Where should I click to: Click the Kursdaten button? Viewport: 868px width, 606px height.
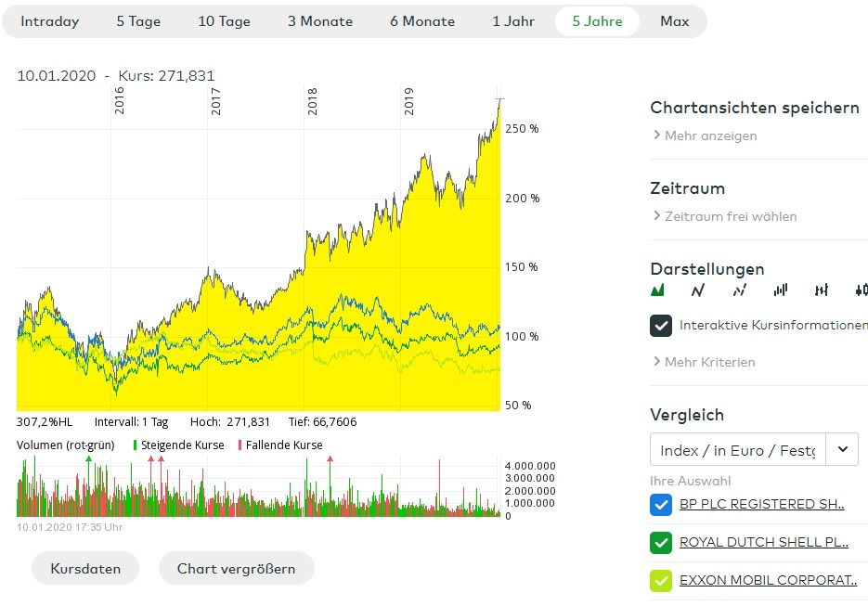point(85,568)
